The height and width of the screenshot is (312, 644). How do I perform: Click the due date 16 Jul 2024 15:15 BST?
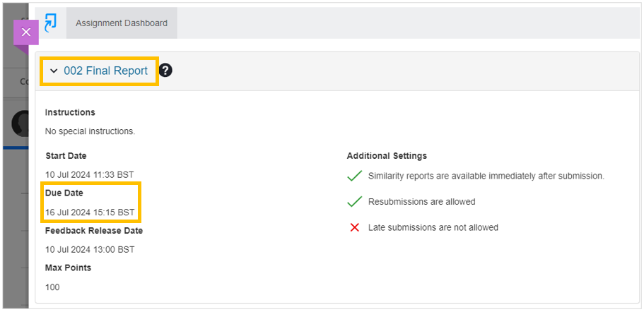click(90, 212)
